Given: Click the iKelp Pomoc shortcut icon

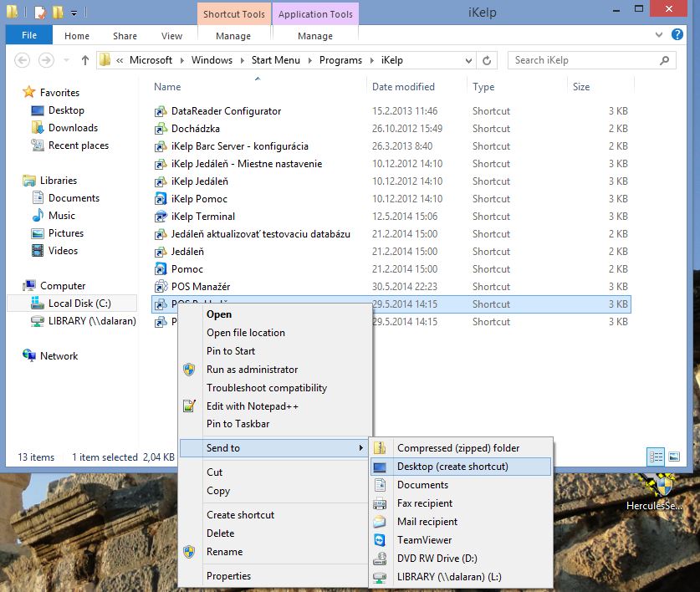Looking at the screenshot, I should tap(161, 199).
